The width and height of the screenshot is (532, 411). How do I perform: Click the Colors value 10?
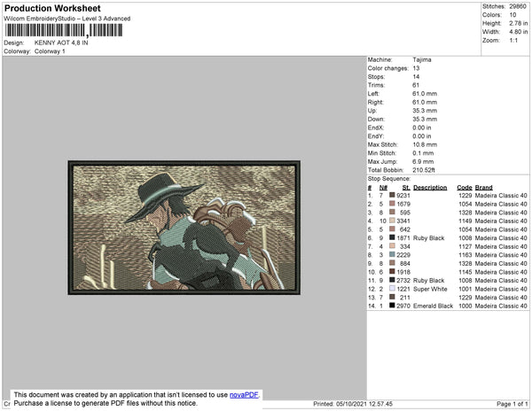tap(512, 15)
